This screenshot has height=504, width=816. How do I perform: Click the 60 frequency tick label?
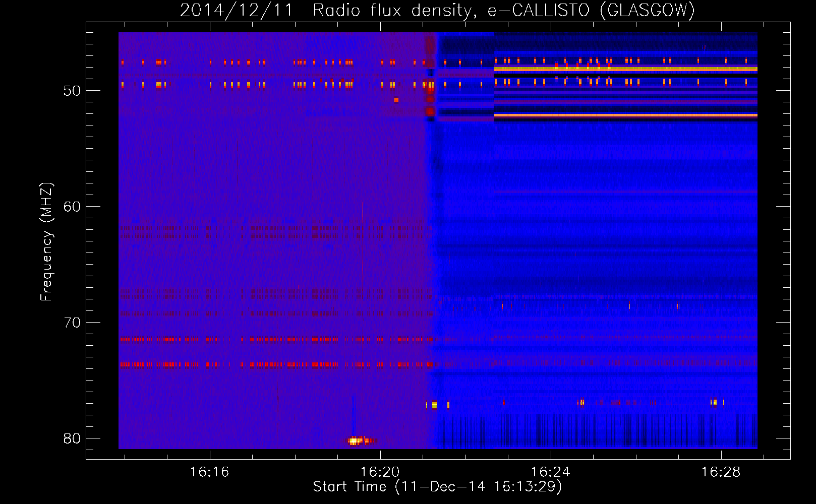click(x=72, y=207)
